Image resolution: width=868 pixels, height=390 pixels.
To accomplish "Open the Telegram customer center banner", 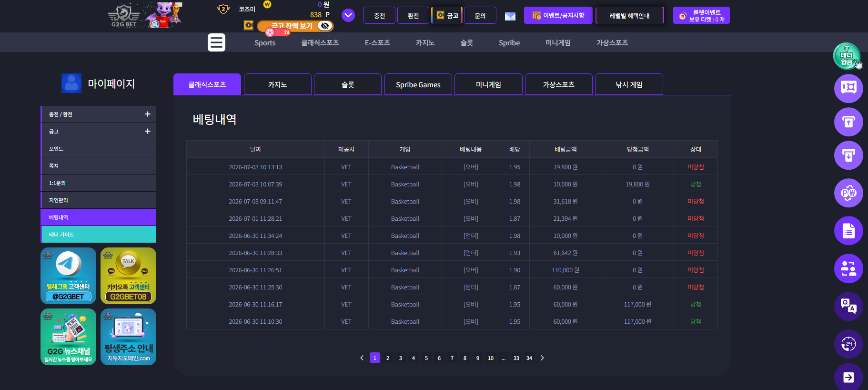I will point(68,276).
